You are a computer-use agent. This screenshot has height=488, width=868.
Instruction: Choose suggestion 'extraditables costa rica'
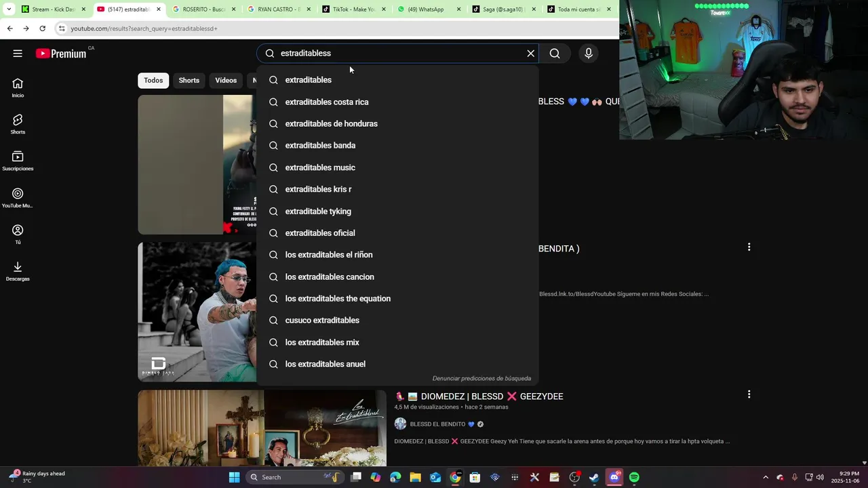(x=397, y=102)
